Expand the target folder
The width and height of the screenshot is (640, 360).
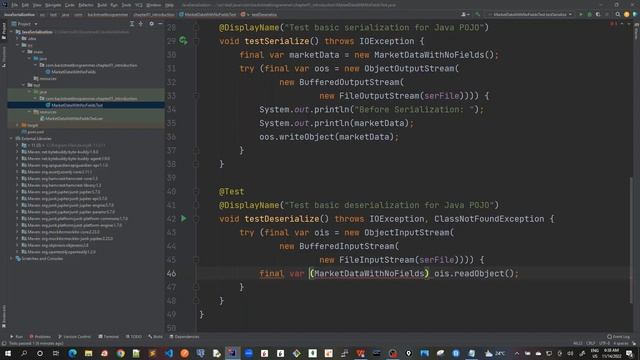[x=18, y=125]
